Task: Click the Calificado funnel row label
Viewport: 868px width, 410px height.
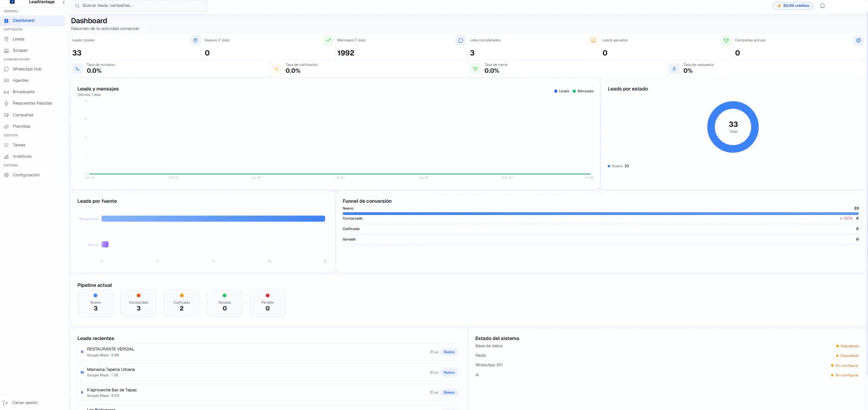Action: click(x=351, y=229)
